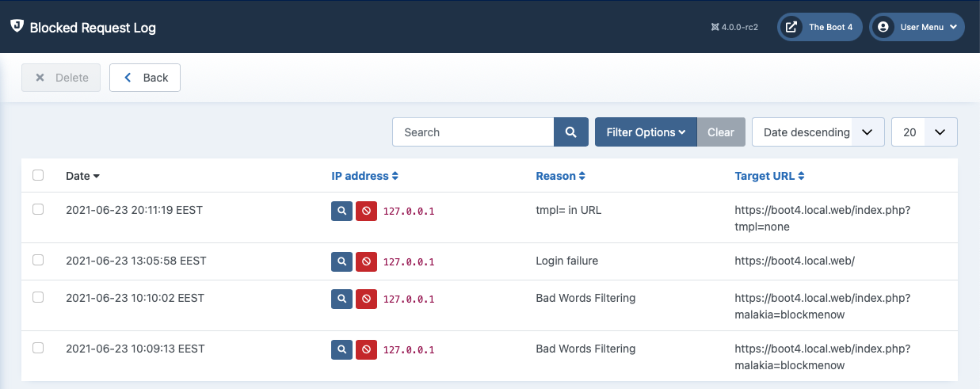Click 127.0.0.1 in the Login failure row
This screenshot has width=980, height=389.
tap(409, 262)
